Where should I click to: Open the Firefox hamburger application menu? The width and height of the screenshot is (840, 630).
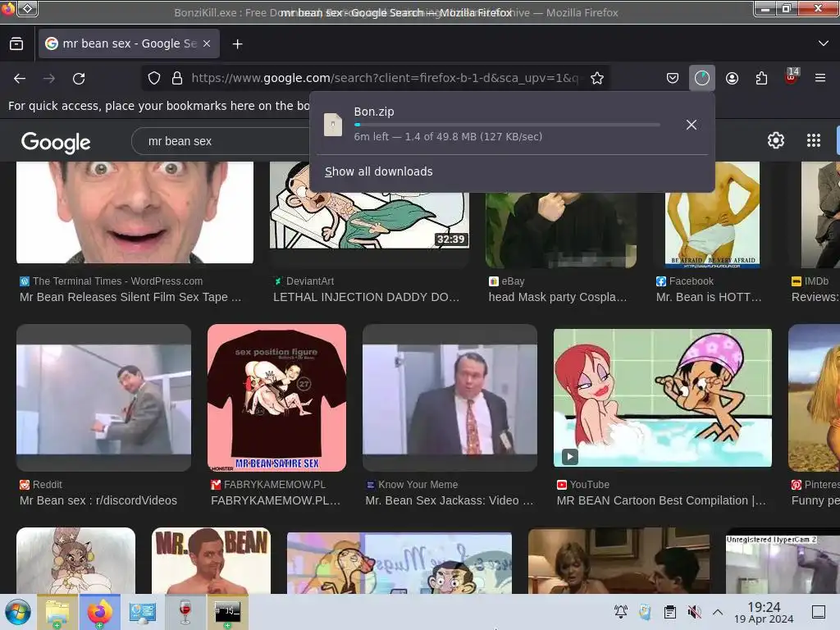(820, 78)
